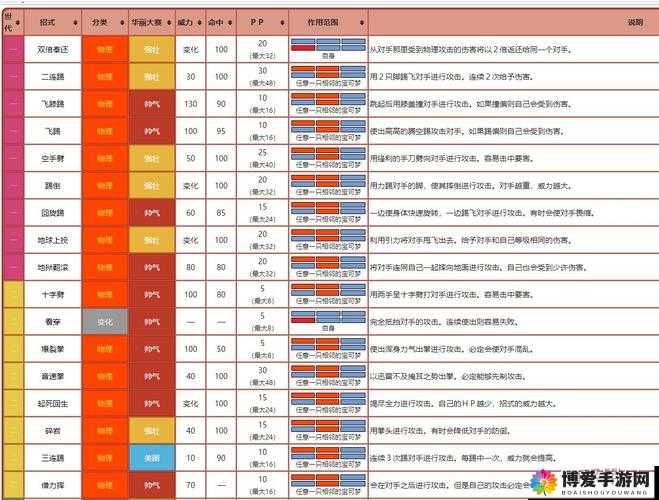Open the 爆裂拳 move link
659x500 pixels.
pyautogui.click(x=53, y=349)
